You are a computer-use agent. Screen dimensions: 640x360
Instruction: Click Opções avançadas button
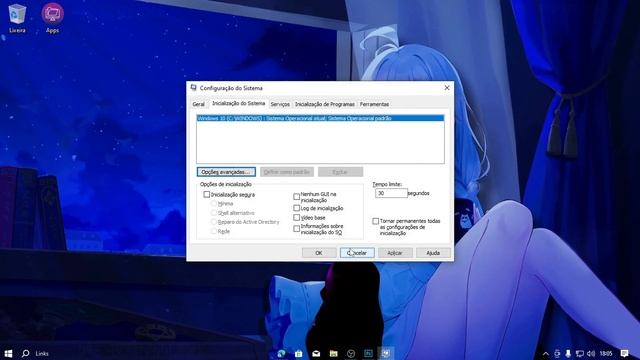[x=226, y=172]
